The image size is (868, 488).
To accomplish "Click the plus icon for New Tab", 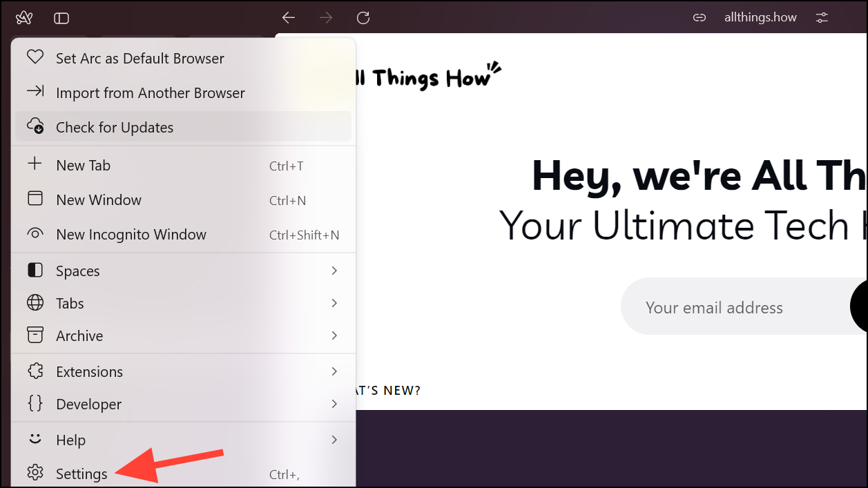I will click(x=35, y=164).
